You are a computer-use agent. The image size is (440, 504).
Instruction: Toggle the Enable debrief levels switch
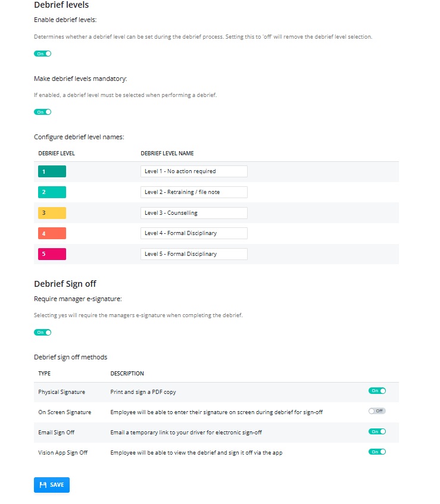pos(42,54)
